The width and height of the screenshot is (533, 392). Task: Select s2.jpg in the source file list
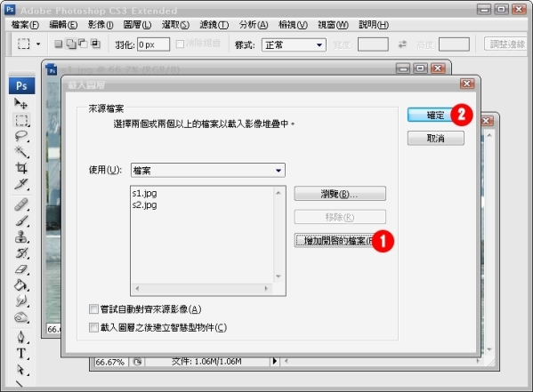click(144, 205)
